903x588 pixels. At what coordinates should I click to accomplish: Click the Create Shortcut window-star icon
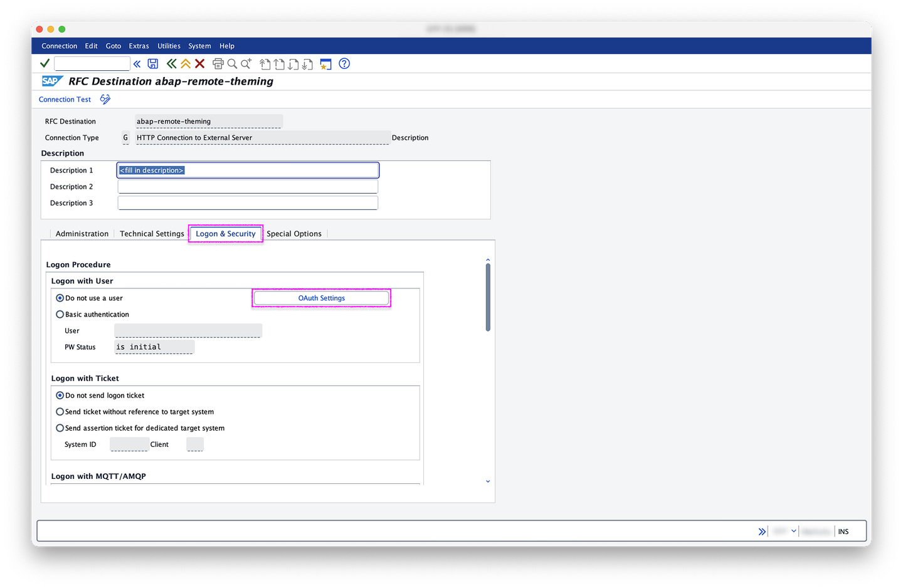(325, 64)
